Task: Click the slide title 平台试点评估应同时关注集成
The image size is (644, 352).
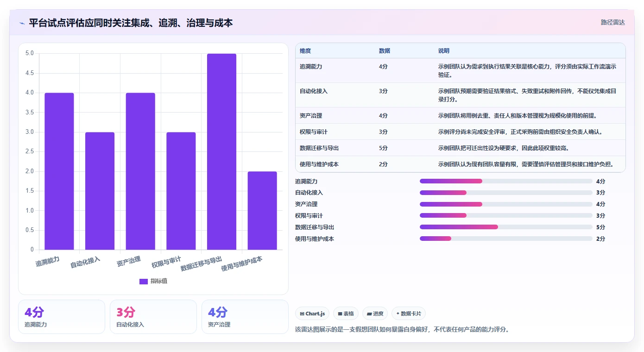Action: tap(131, 23)
